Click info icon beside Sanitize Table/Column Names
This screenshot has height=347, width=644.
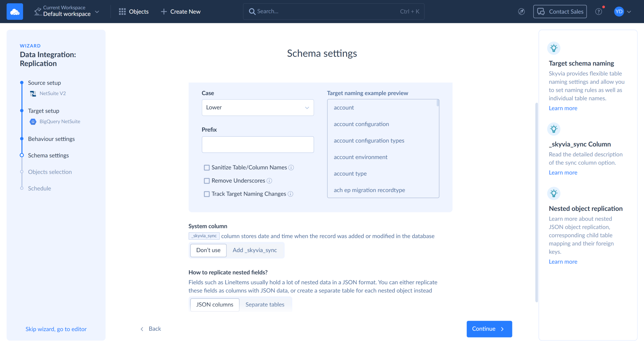(x=291, y=168)
